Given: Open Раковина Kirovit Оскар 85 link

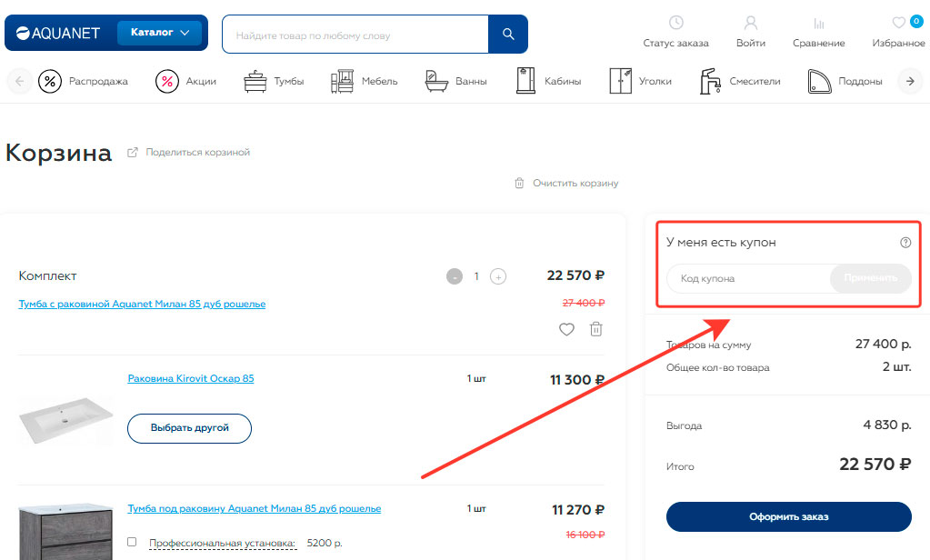Looking at the screenshot, I should pos(191,378).
